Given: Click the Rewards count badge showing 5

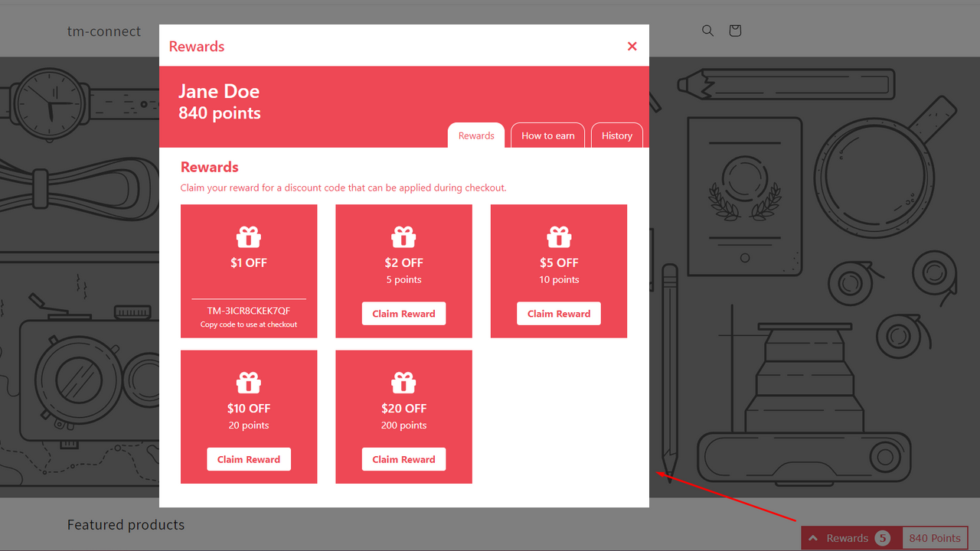Looking at the screenshot, I should coord(883,538).
